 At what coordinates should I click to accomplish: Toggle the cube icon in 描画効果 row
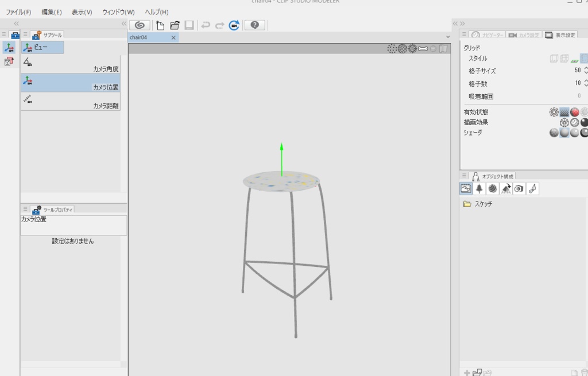point(565,122)
